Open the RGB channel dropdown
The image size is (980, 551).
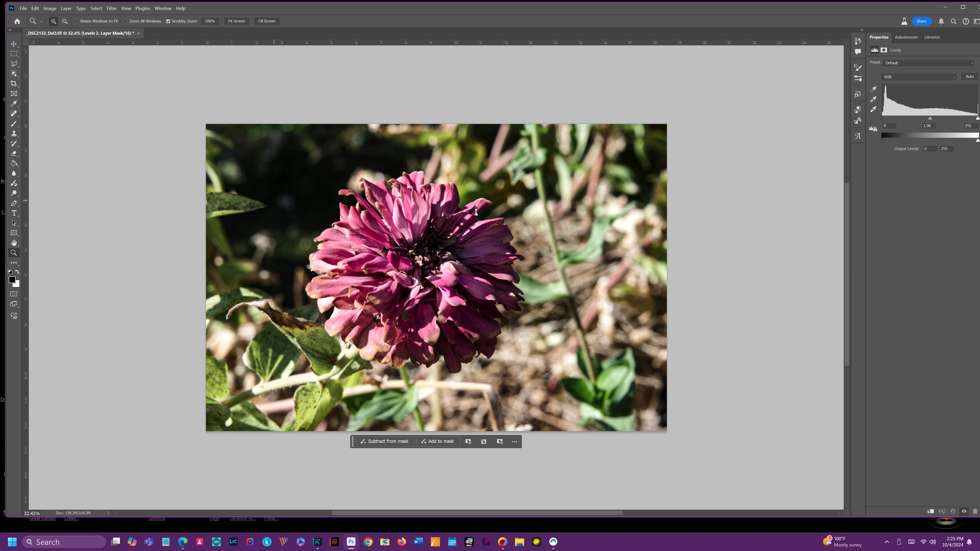[919, 77]
